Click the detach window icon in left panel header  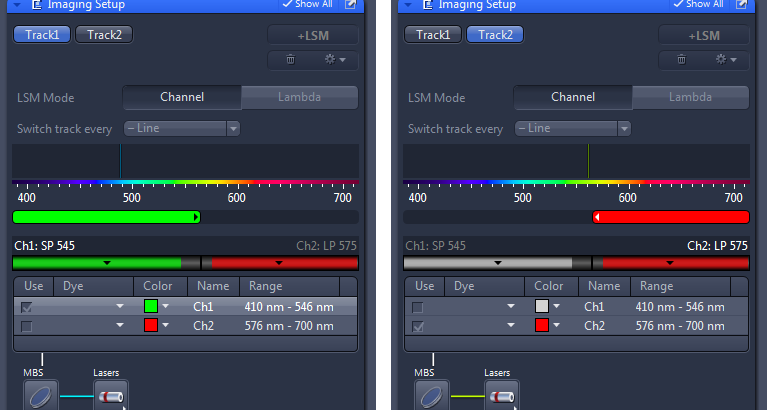point(350,5)
